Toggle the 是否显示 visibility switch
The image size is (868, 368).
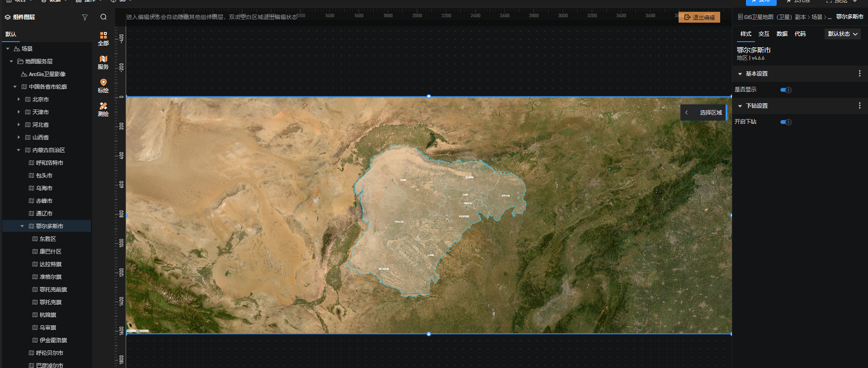coord(786,90)
